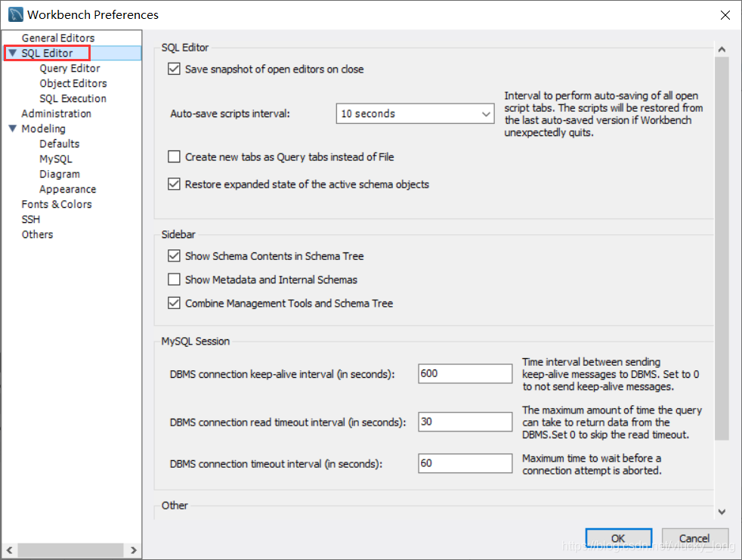This screenshot has height=560, width=742.
Task: Open Modeling MySQL page
Action: [56, 159]
